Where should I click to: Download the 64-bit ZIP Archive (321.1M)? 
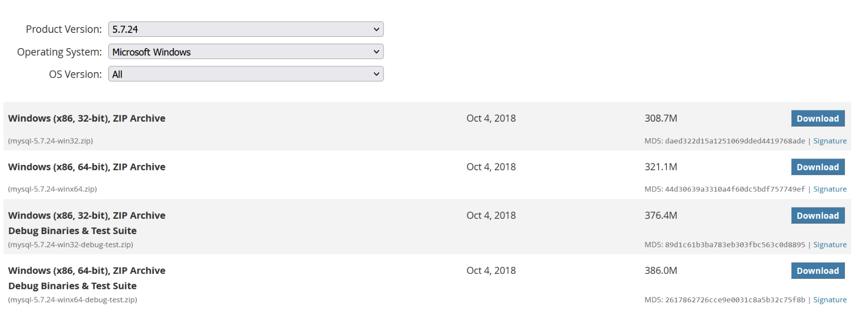pos(817,167)
